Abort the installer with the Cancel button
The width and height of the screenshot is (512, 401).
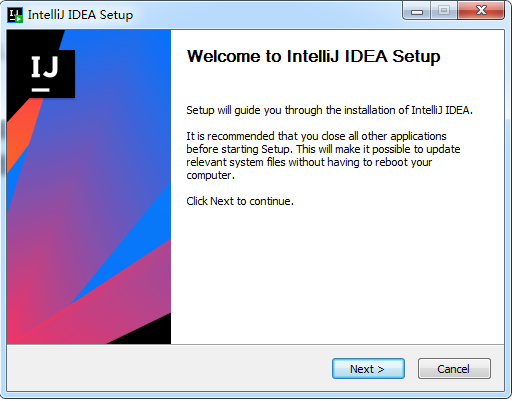454,369
